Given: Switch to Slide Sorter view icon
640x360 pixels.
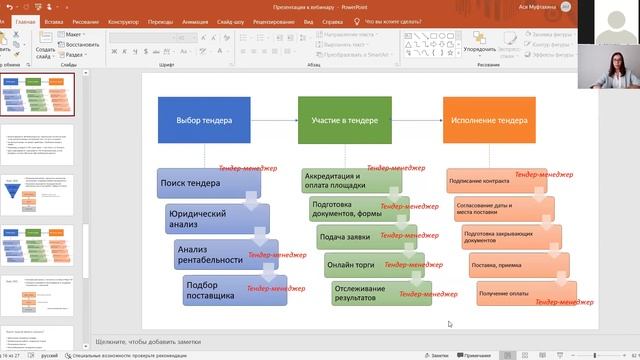Looking at the screenshot, I should pos(525,356).
